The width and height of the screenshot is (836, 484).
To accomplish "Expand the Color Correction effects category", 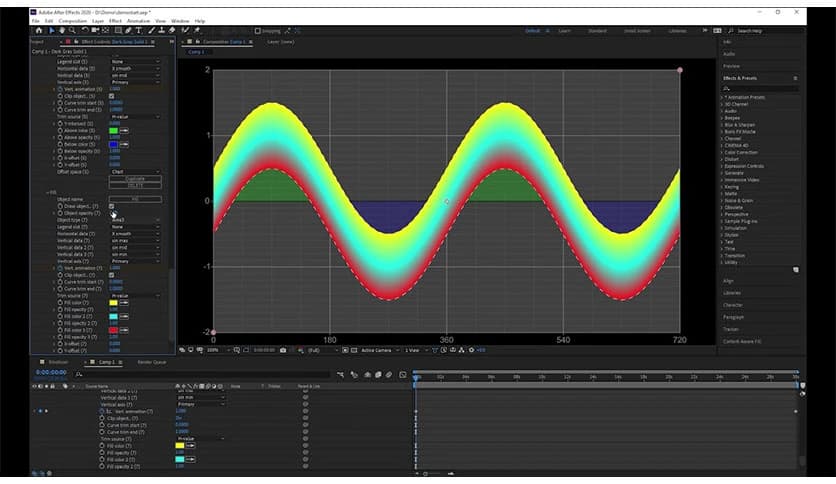I will 722,152.
